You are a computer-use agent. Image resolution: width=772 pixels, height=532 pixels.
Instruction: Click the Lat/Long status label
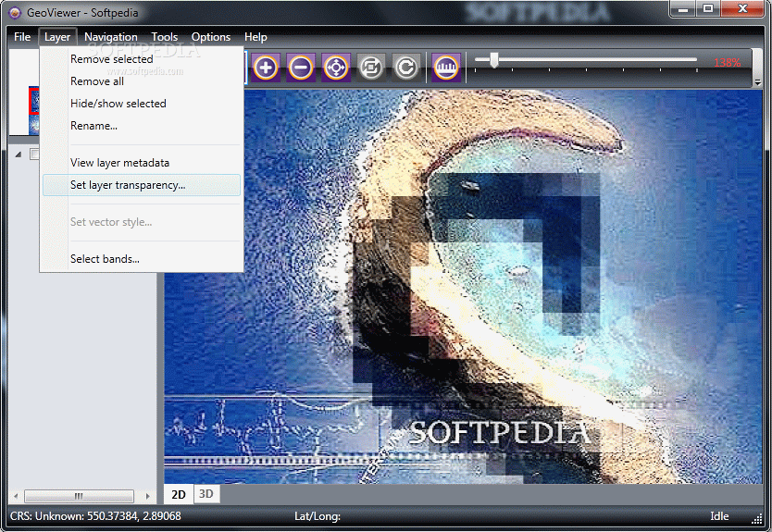pyautogui.click(x=318, y=515)
